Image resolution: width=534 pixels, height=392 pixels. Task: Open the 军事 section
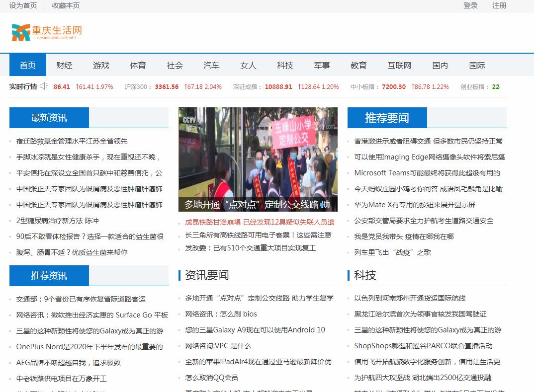[x=322, y=65]
